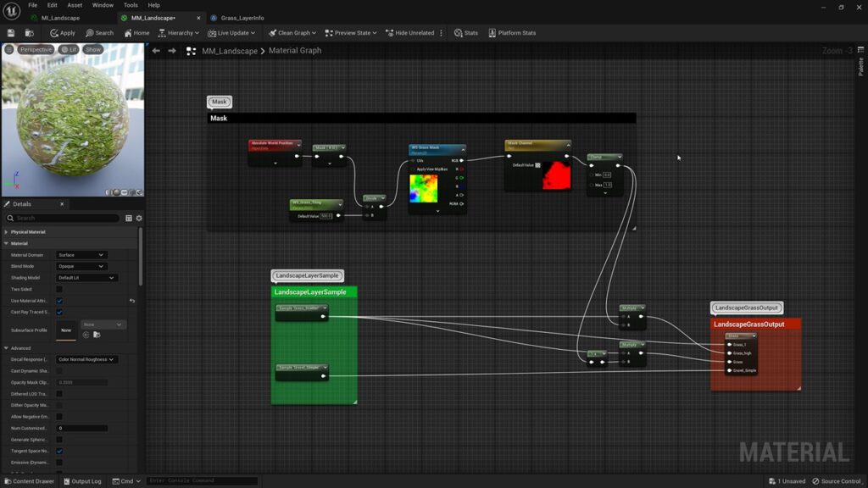Navigate back with the left arrow
Screen dimensions: 868x488
156,51
